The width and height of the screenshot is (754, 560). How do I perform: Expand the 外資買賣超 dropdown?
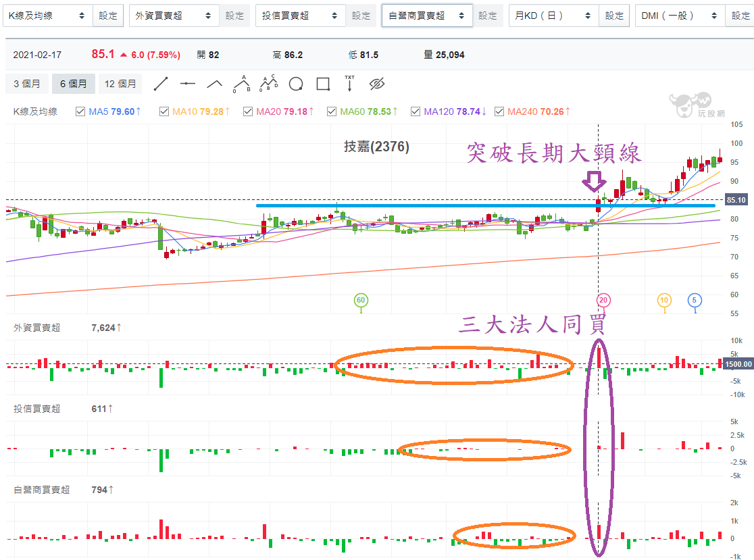tap(174, 16)
